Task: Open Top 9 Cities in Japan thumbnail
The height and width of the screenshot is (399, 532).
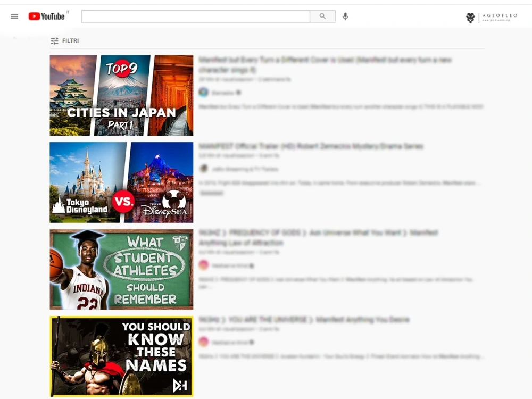Action: pyautogui.click(x=121, y=95)
